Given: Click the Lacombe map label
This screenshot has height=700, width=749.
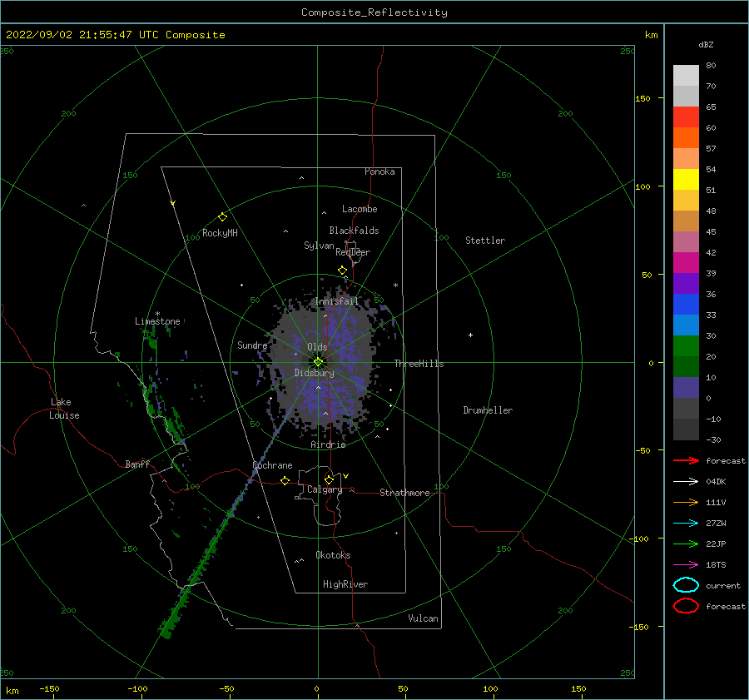Looking at the screenshot, I should (x=360, y=209).
